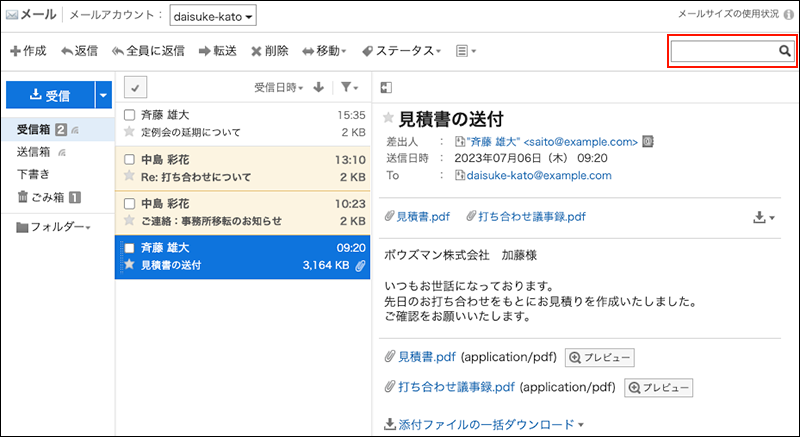Open the 送信箱 sent folder
Image resolution: width=800 pixels, height=437 pixels.
click(x=34, y=152)
